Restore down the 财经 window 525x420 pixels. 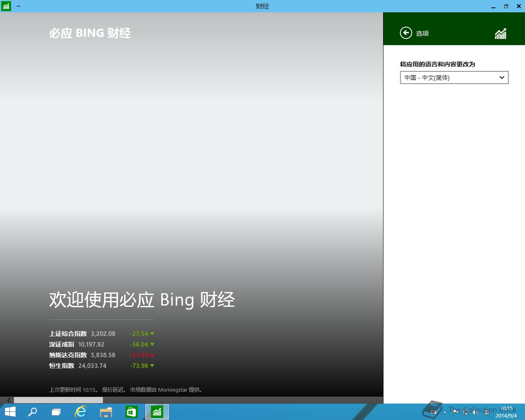pos(506,6)
